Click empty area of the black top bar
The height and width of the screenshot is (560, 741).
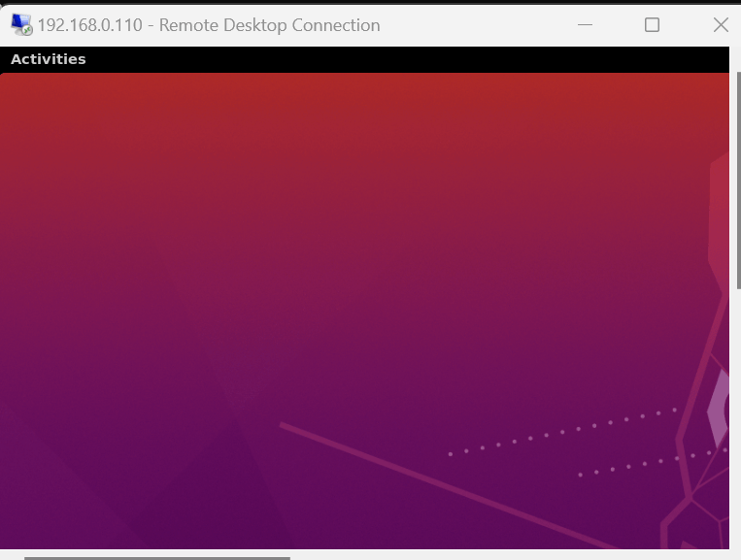click(x=388, y=59)
